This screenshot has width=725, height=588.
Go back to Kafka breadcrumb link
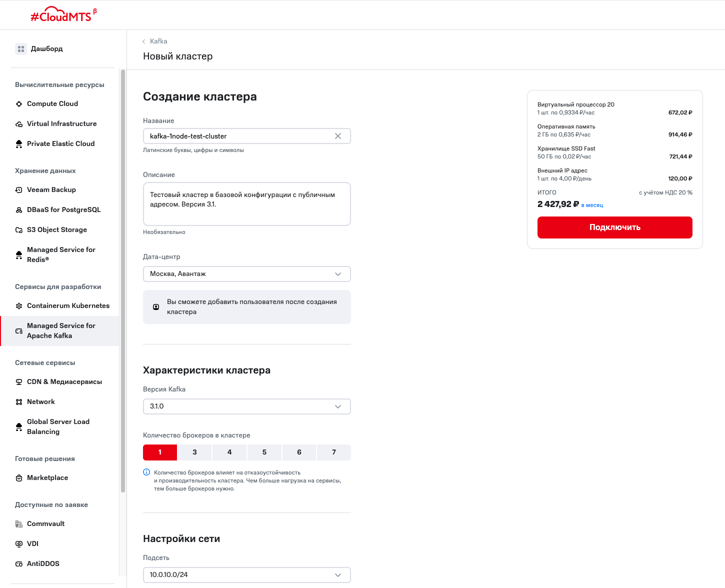pos(158,41)
